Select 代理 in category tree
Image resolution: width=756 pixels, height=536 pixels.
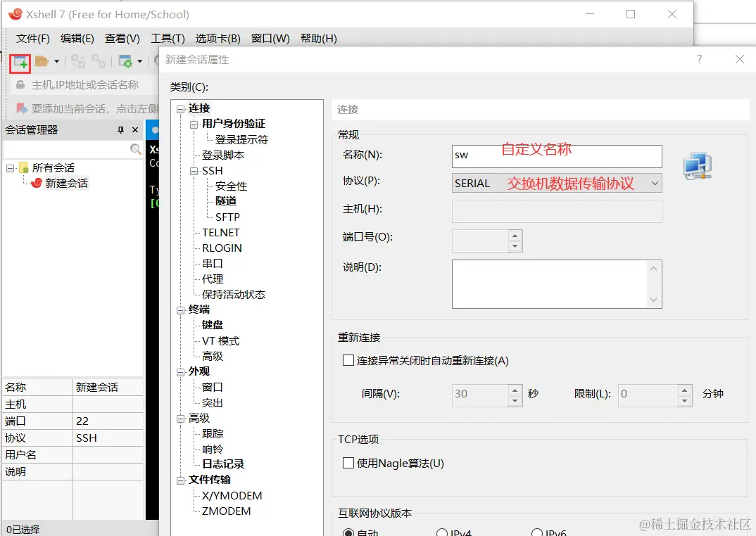point(212,279)
